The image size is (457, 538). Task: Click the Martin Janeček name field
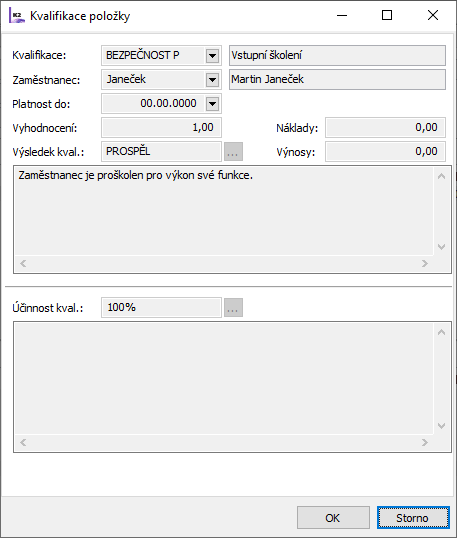(337, 80)
